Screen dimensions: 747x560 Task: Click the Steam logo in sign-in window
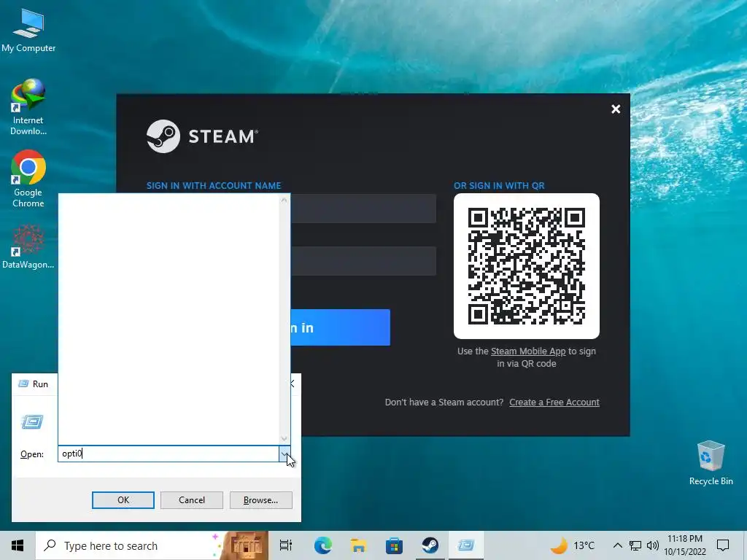(x=202, y=136)
